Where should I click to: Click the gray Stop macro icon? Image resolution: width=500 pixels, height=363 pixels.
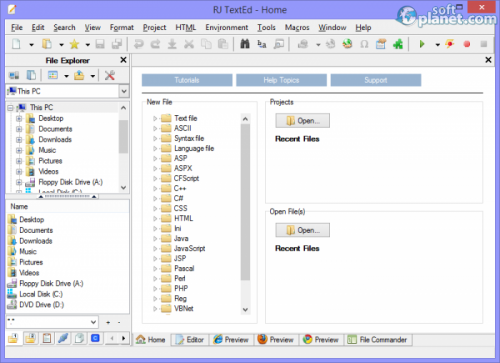tap(484, 44)
